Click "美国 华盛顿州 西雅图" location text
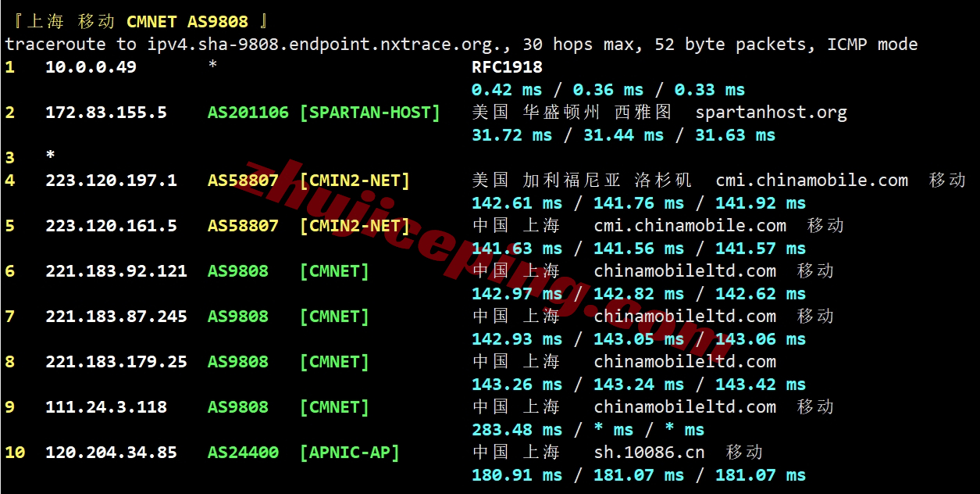980x494 pixels. [572, 113]
